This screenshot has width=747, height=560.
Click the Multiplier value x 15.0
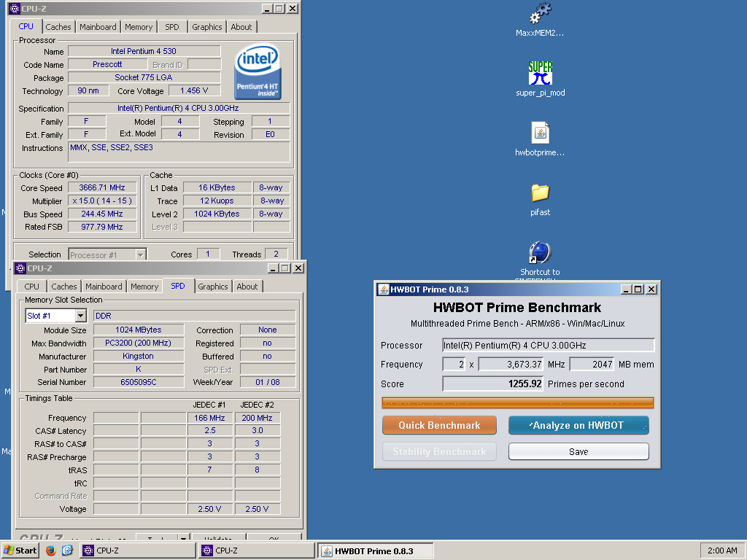click(102, 201)
